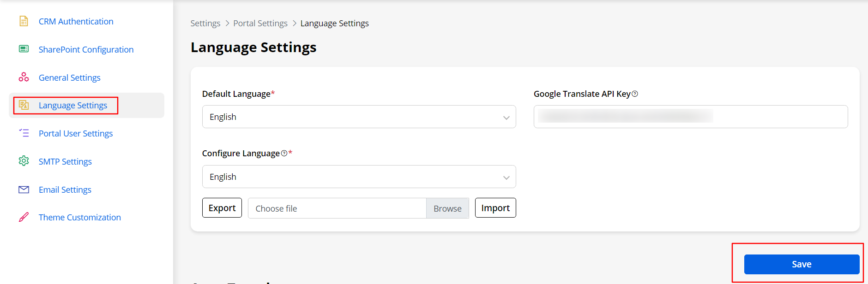
Task: Navigate to Portal Settings breadcrumb
Action: 260,24
